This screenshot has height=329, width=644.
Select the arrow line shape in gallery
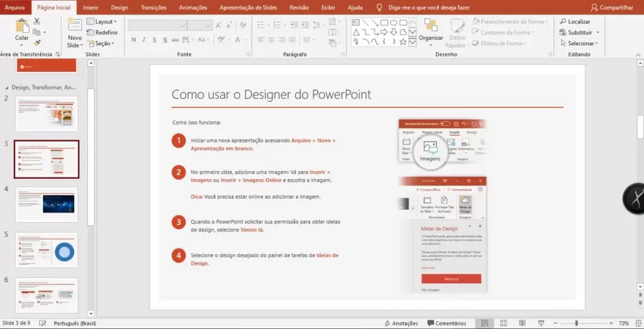(x=375, y=23)
